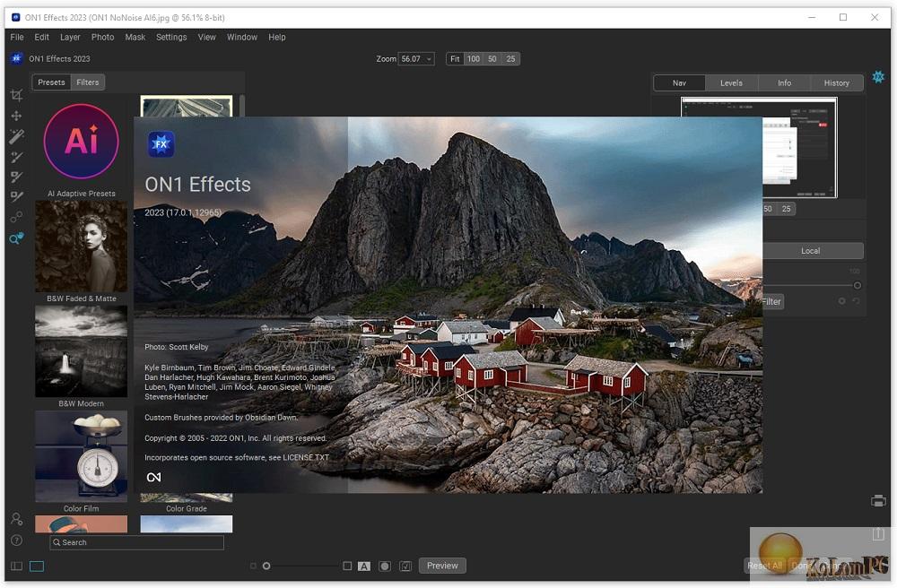Adjust the opacity slider handle in right panel
Viewport: 897px width, 588px height.
click(857, 285)
